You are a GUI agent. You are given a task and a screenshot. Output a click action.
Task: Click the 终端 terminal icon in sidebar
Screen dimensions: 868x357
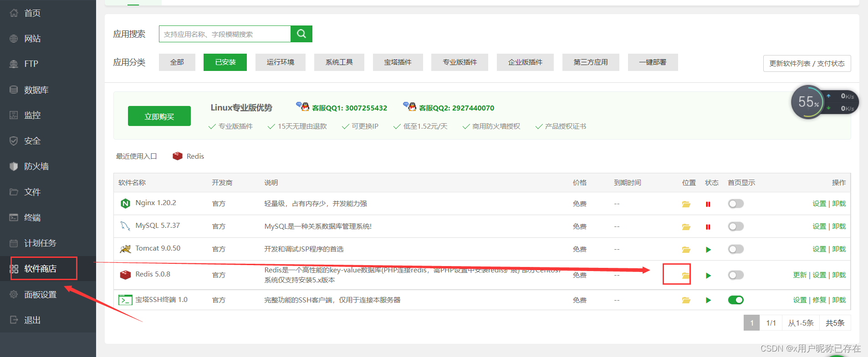click(14, 217)
